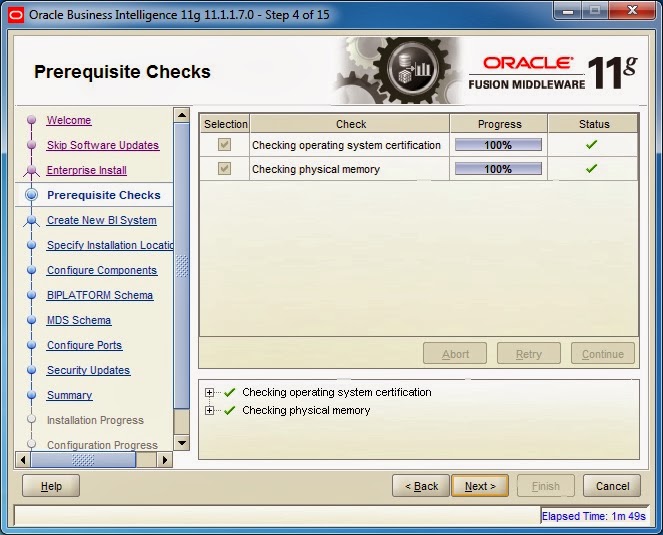The width and height of the screenshot is (663, 535).
Task: Click the 100% progress bar for operating system certification
Action: click(498, 145)
